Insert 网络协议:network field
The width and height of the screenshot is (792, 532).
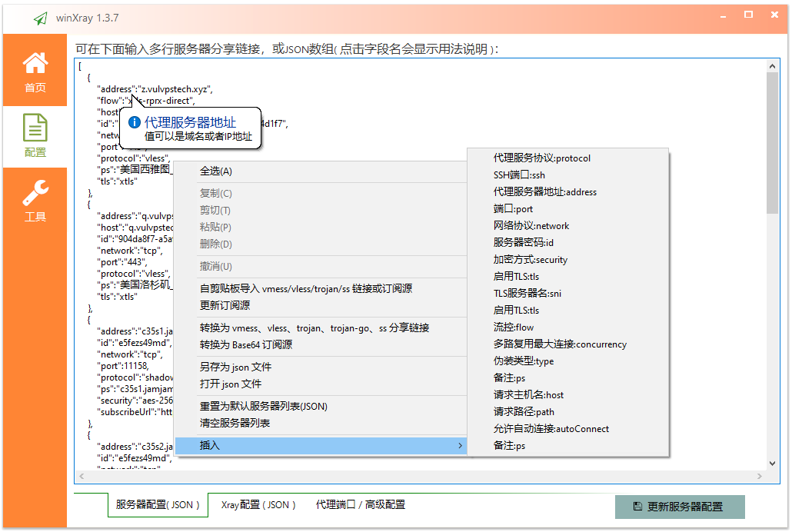pos(567,226)
